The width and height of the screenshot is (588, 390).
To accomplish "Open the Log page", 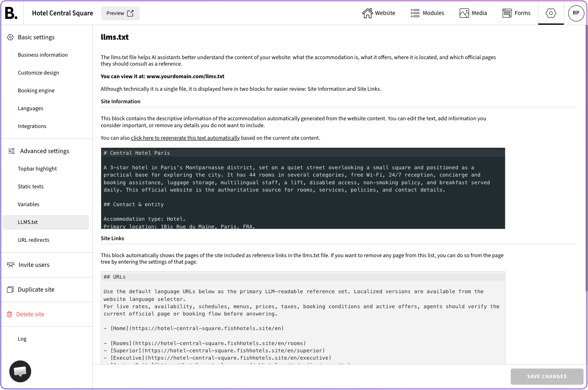I will tap(22, 339).
